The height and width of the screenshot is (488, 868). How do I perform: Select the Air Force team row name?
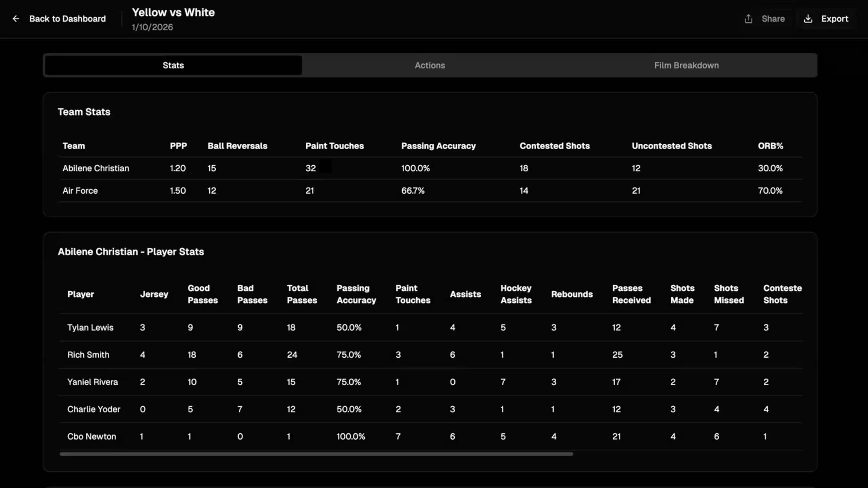[80, 191]
